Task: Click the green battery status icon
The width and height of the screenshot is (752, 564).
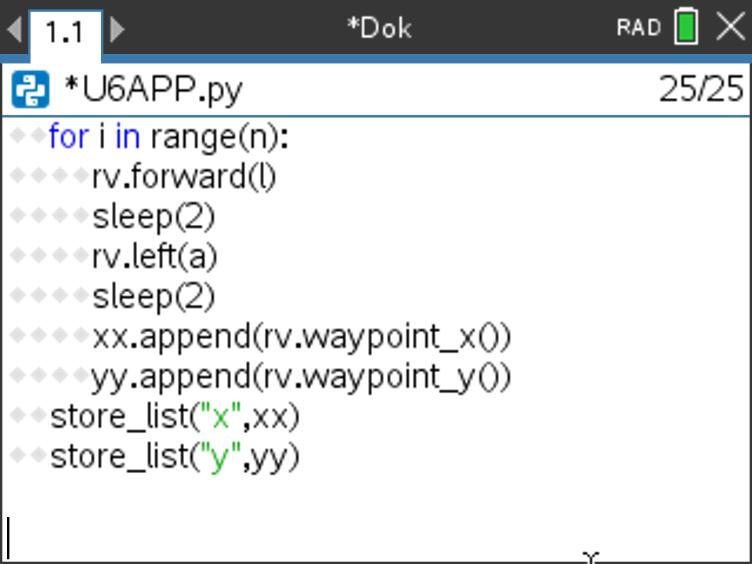Action: pyautogui.click(x=686, y=27)
